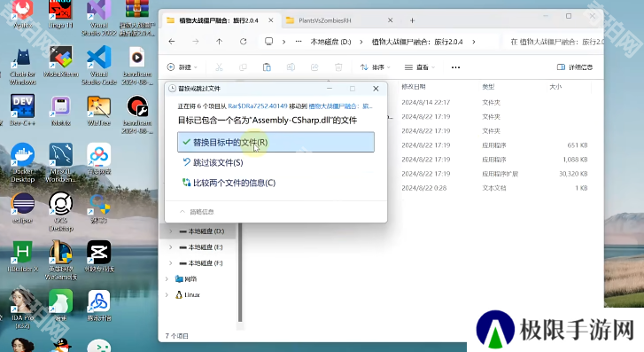Go up one folder with the arrow
Screen dimensions: 644x352
coord(220,42)
